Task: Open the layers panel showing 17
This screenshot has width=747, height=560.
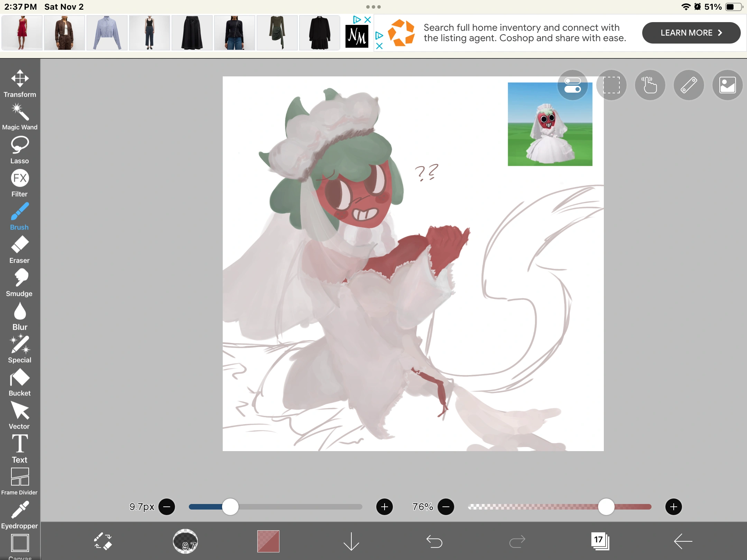Action: pos(600,541)
